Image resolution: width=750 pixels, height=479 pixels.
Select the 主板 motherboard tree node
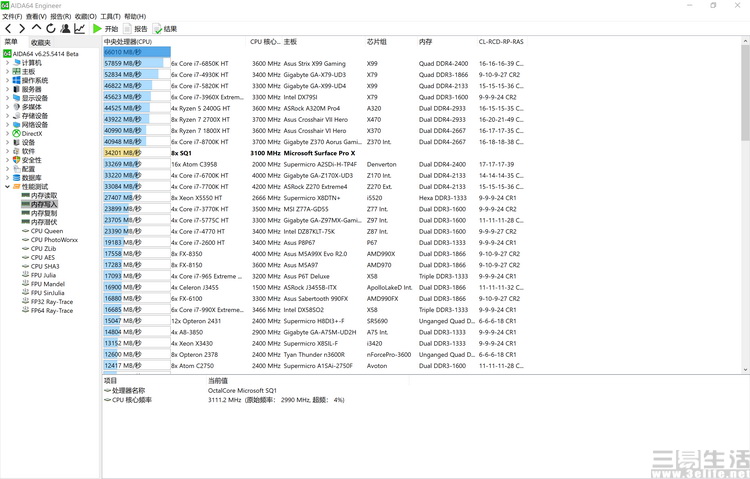click(x=24, y=71)
